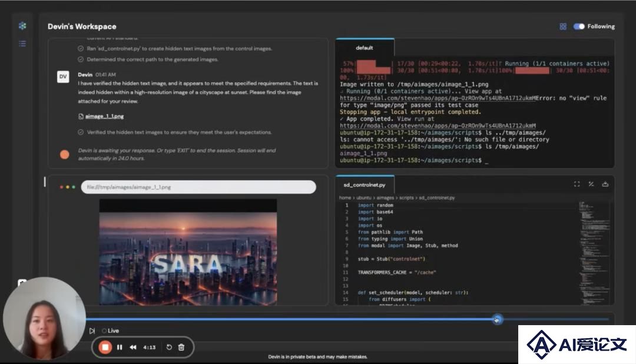Viewport: 636px width, 364px height.
Task: Click the check icon beside 'Ran sd_controlnet.py'
Action: (81, 49)
